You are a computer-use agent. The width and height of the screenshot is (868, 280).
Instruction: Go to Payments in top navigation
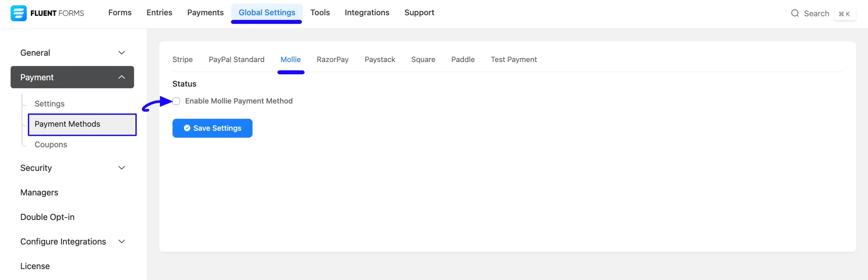click(x=205, y=13)
